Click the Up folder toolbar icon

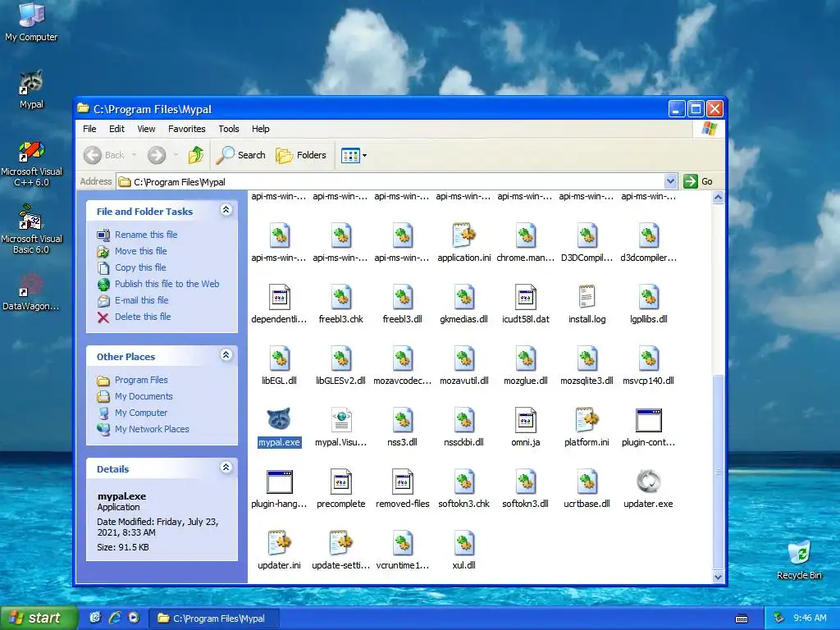[x=196, y=155]
